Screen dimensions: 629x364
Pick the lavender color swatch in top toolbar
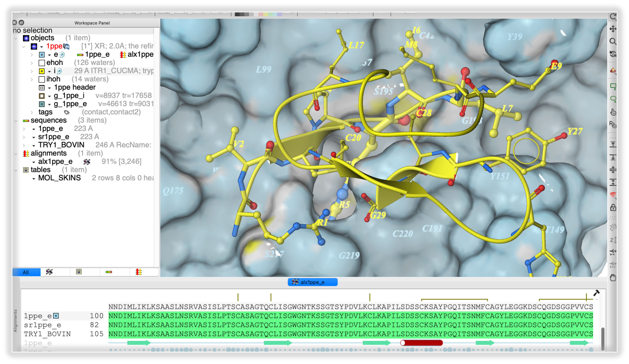pyautogui.click(x=280, y=14)
